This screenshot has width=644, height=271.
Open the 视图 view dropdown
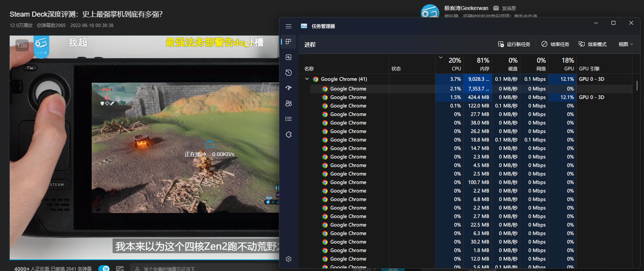click(625, 44)
